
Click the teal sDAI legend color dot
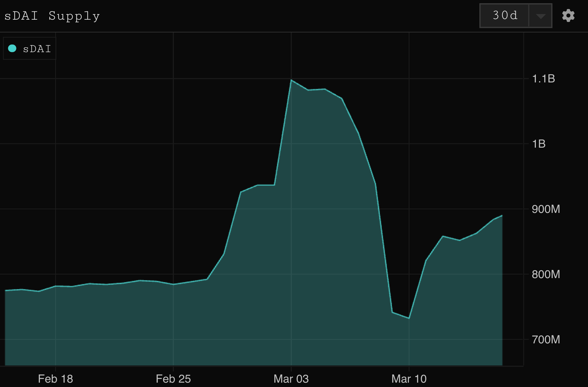tap(12, 48)
